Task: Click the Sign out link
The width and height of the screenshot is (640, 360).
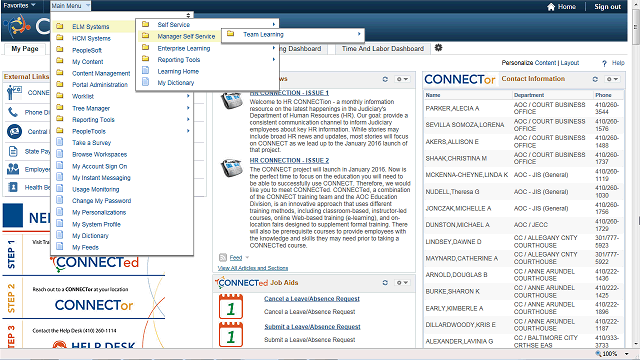Action: [607, 7]
